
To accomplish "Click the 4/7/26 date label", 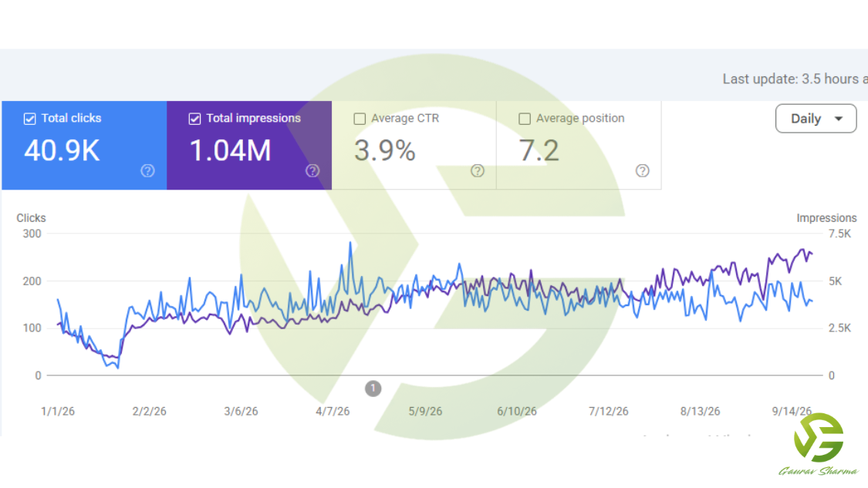I will click(333, 411).
